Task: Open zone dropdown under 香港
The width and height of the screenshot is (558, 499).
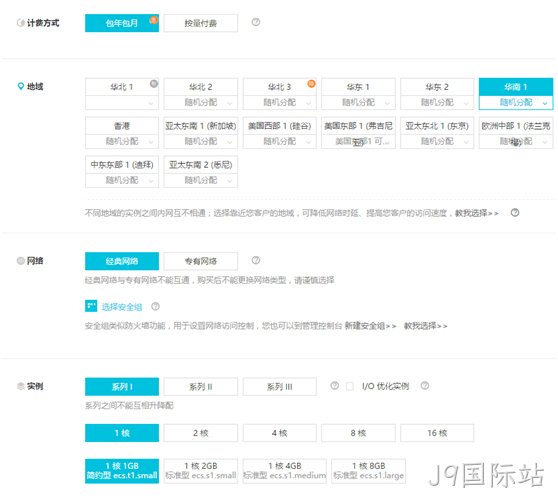Action: click(122, 141)
